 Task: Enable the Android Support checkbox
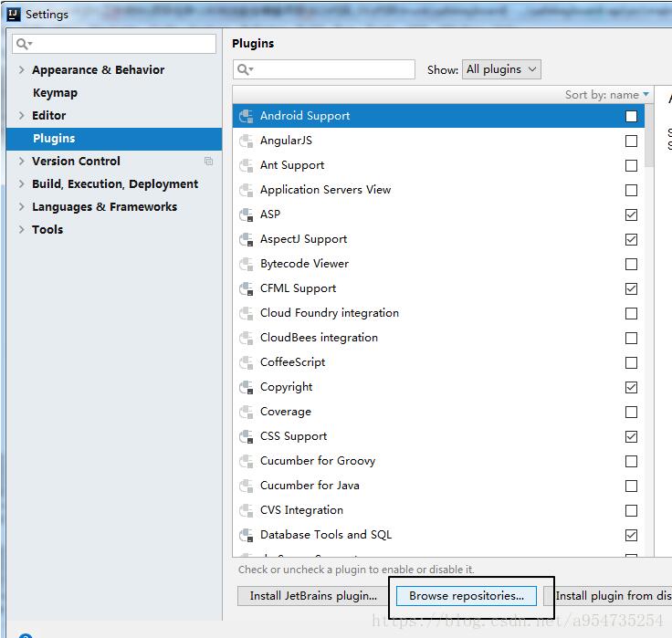[x=631, y=117]
